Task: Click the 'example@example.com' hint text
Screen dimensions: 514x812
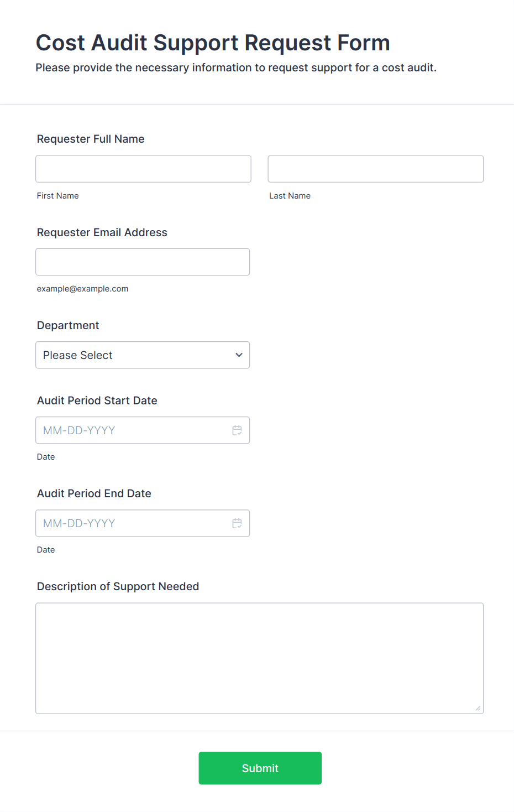Action: (x=82, y=289)
